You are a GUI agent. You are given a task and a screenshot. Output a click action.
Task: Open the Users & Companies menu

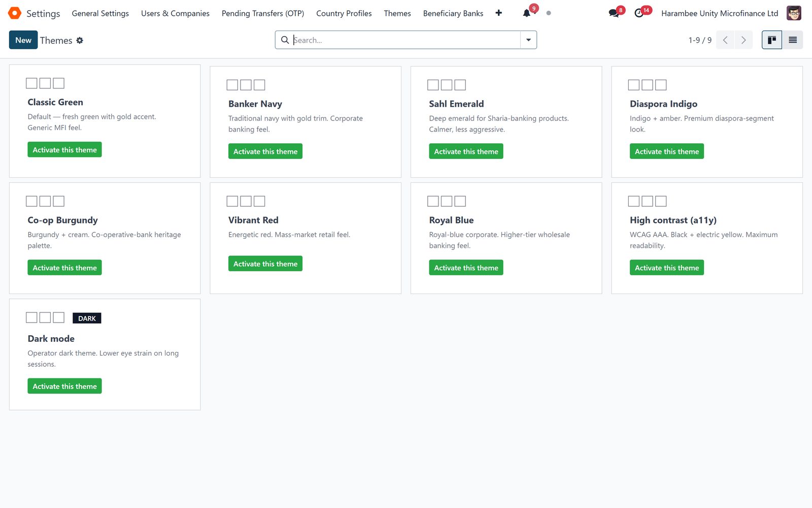pos(175,13)
